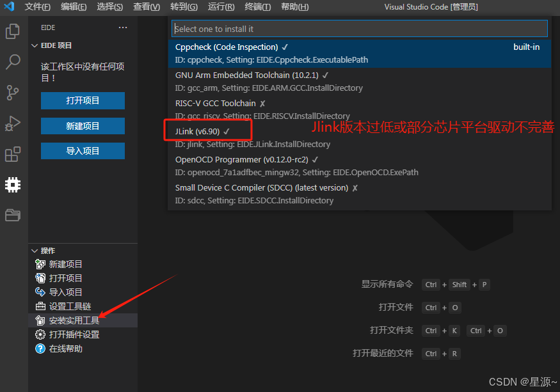Open the Extensions view icon
The image size is (560, 392).
click(x=13, y=154)
